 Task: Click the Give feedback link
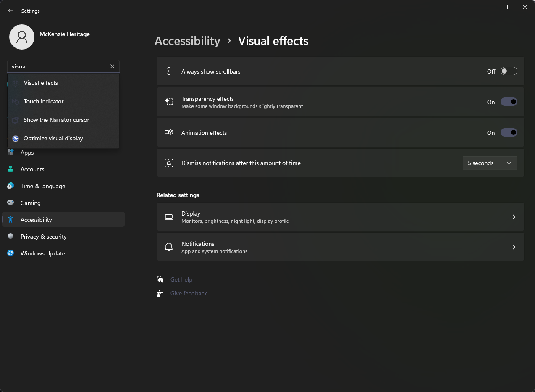tap(189, 293)
